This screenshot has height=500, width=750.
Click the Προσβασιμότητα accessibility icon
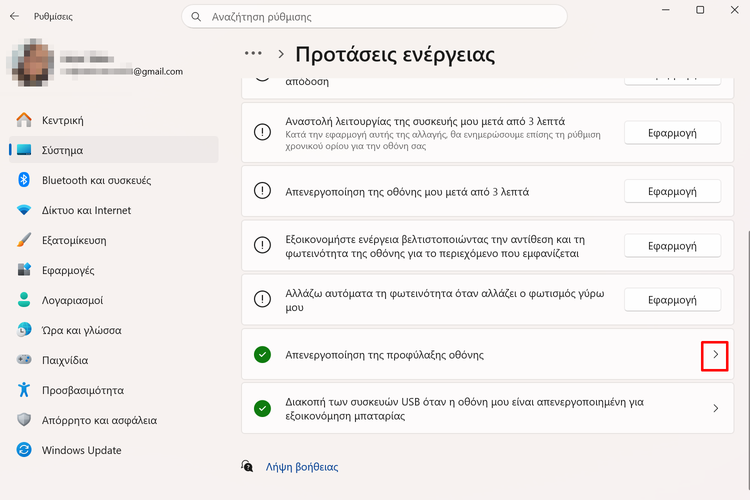[x=24, y=390]
